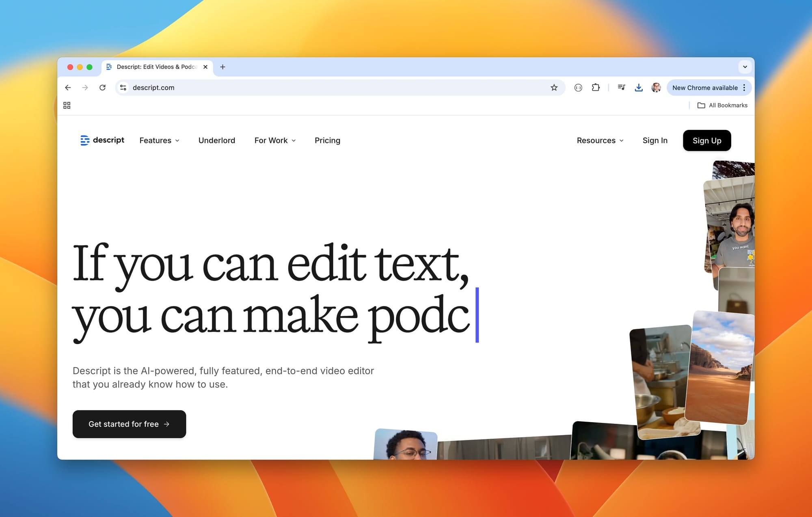Open the media controls icon in toolbar
Viewport: 812px width, 517px height.
point(621,87)
